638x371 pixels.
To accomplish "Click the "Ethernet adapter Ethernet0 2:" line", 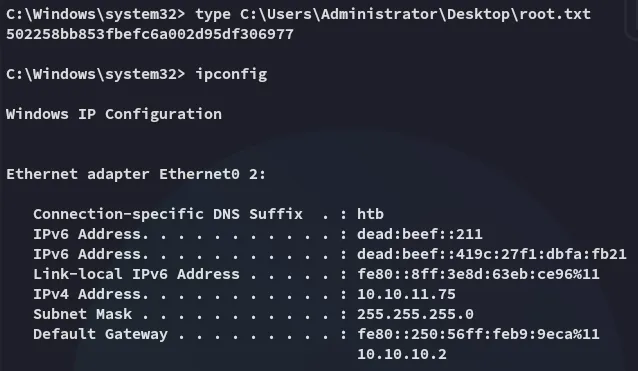I will click(x=136, y=174).
